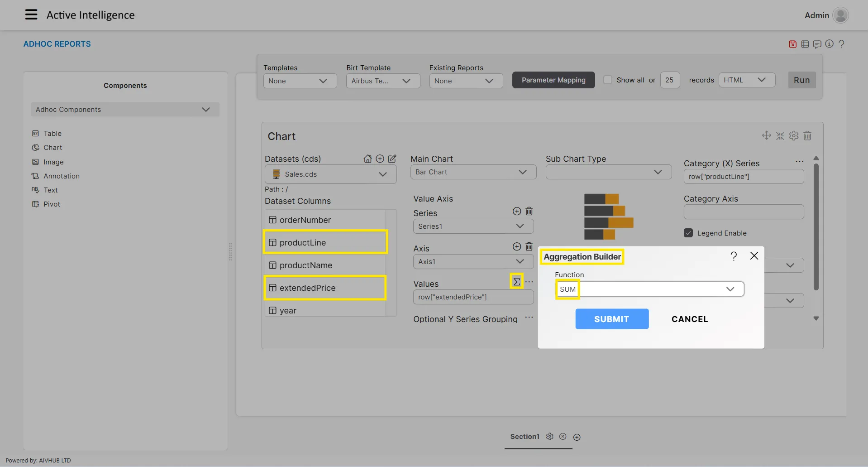
Task: Click the SUBMIT button
Action: [x=612, y=319]
